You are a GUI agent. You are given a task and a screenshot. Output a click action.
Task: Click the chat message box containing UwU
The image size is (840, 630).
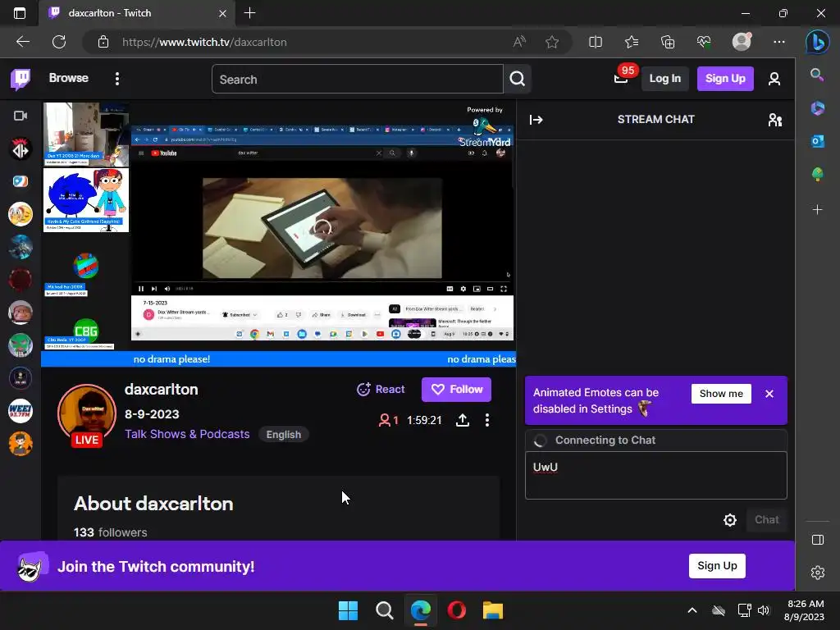(x=655, y=475)
